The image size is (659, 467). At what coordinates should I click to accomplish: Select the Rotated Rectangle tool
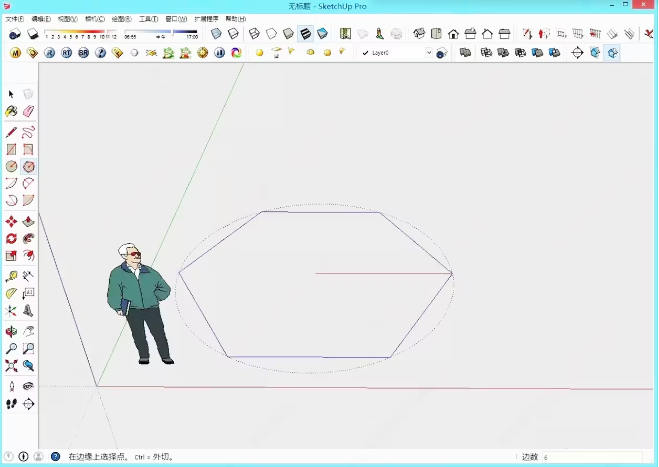(x=28, y=150)
